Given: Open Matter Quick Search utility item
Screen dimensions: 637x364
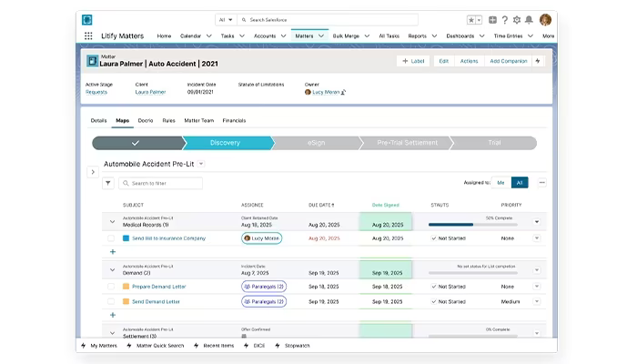Looking at the screenshot, I should pos(156,346).
